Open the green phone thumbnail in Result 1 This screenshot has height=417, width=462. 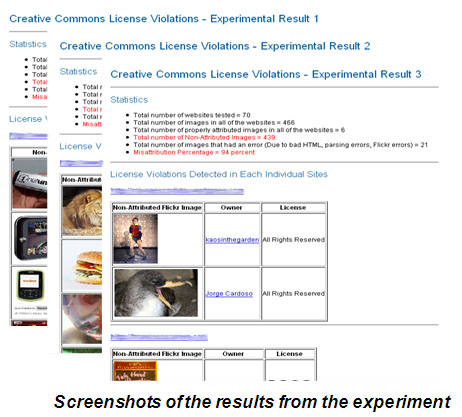coord(30,285)
